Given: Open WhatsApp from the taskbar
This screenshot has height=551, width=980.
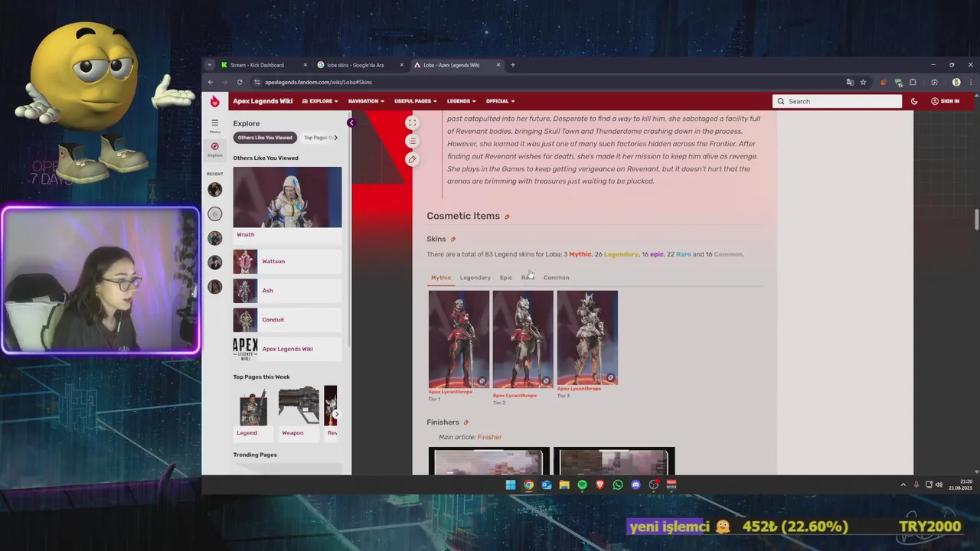Looking at the screenshot, I should point(618,484).
